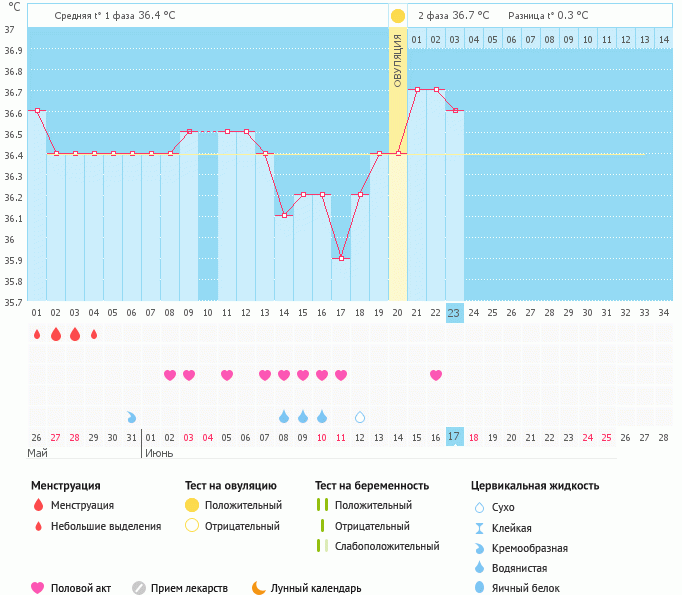Viewport: 682px width, 595px height.
Task: Click the phase 2 average temperature label
Action: pyautogui.click(x=453, y=16)
